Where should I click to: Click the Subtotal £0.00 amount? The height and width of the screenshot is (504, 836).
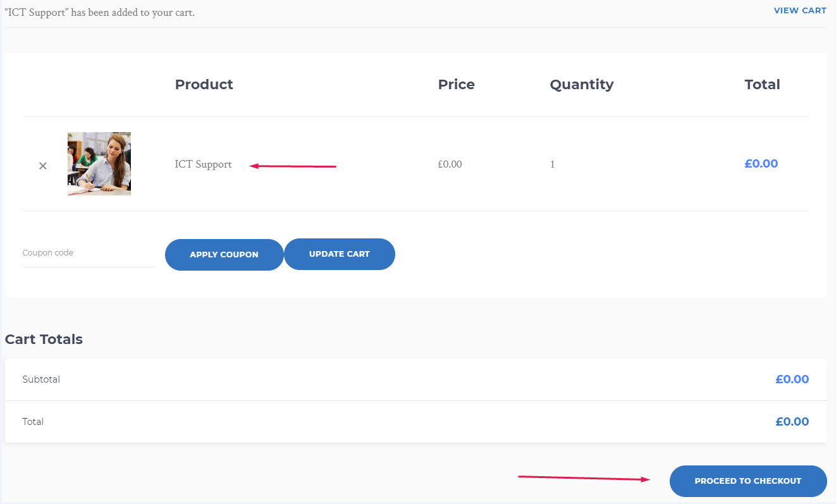(x=792, y=379)
